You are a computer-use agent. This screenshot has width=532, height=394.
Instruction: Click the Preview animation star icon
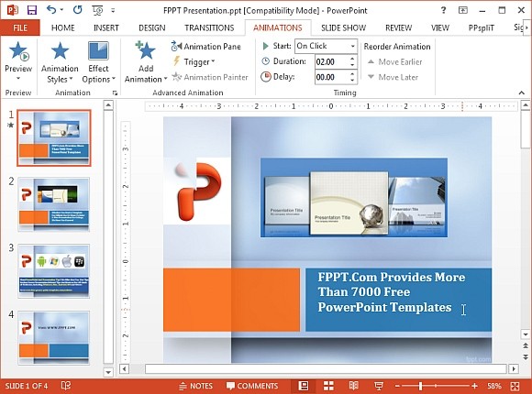(18, 51)
